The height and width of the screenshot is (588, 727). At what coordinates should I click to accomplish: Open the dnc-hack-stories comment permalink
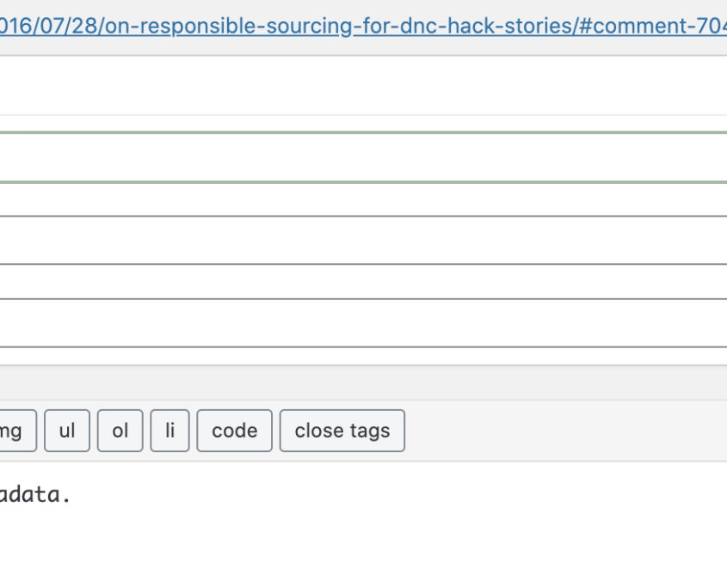pos(363,26)
